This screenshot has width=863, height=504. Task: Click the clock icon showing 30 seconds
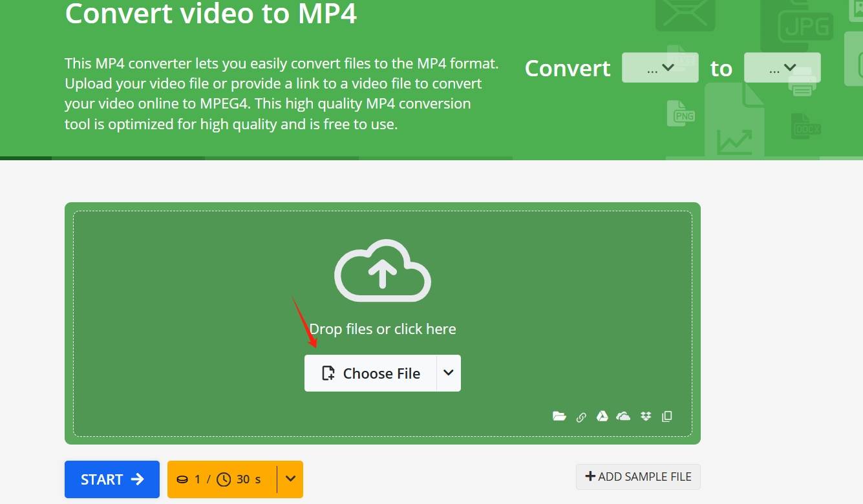(224, 479)
